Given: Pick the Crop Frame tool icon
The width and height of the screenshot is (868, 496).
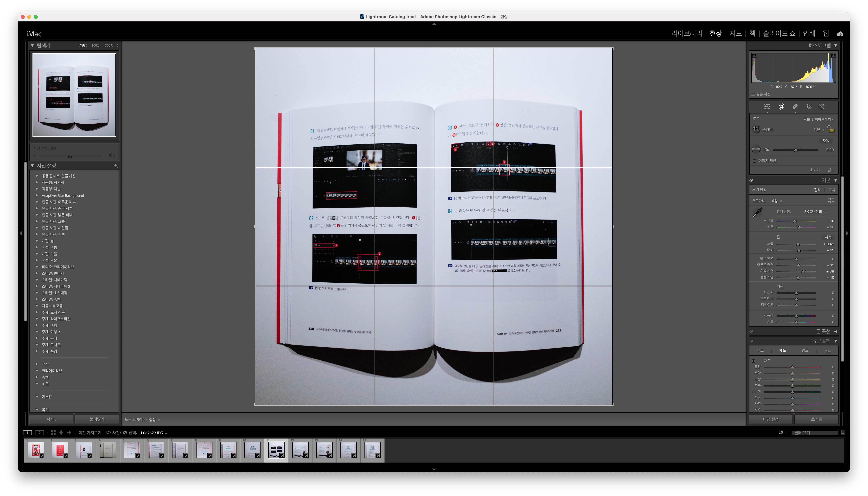Looking at the screenshot, I should [756, 129].
